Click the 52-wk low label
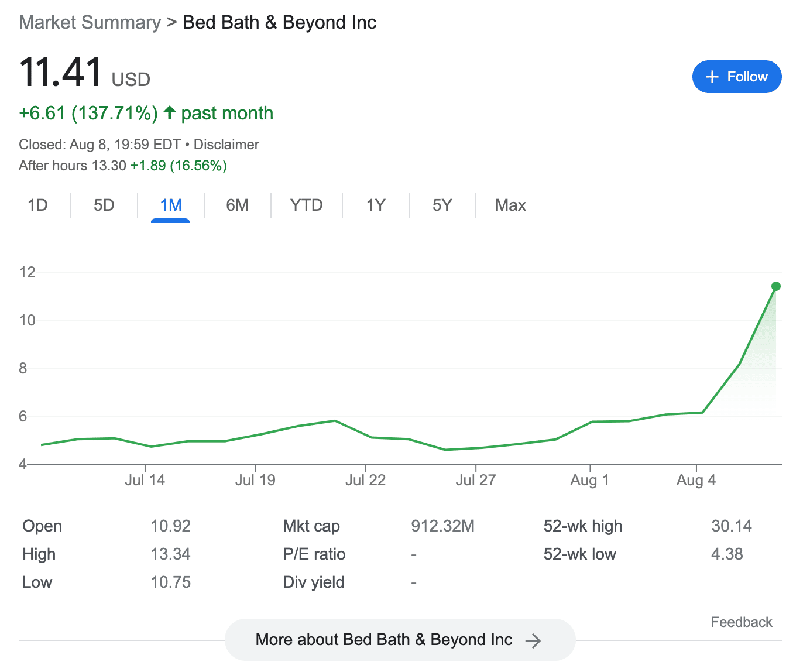The height and width of the screenshot is (672, 810). pyautogui.click(x=579, y=554)
